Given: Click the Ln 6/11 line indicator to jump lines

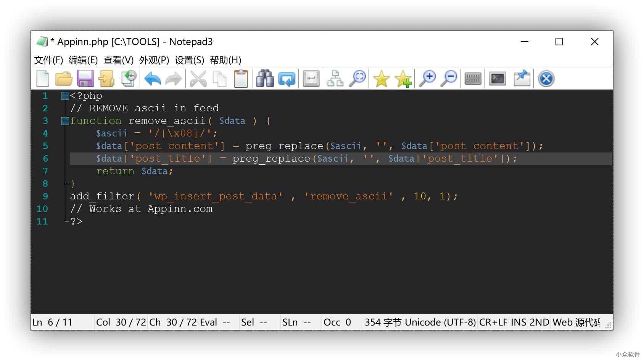Looking at the screenshot, I should 53,322.
